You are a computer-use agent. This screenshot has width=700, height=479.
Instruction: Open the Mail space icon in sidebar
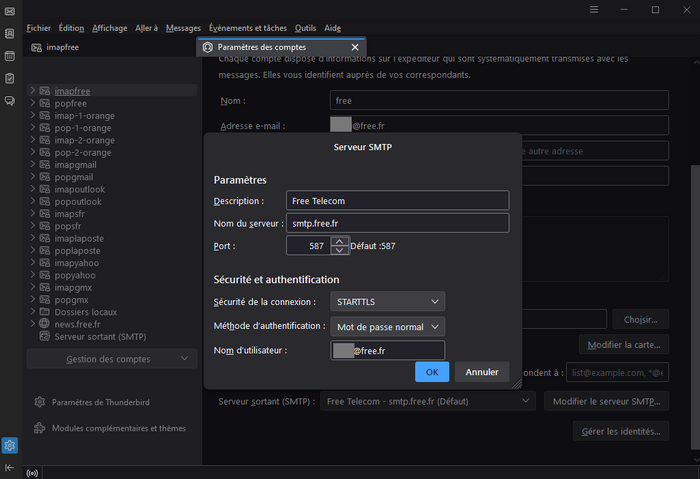click(9, 12)
